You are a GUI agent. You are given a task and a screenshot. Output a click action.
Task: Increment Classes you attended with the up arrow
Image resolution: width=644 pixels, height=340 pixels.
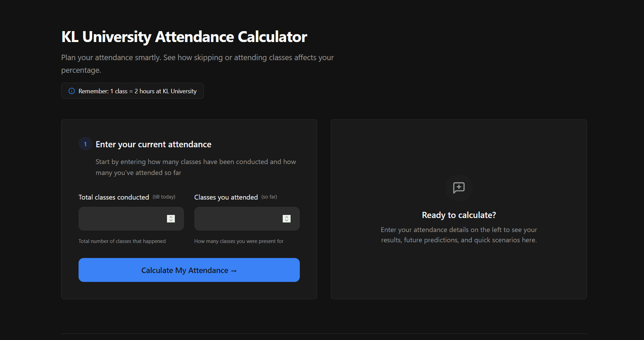coord(286,217)
